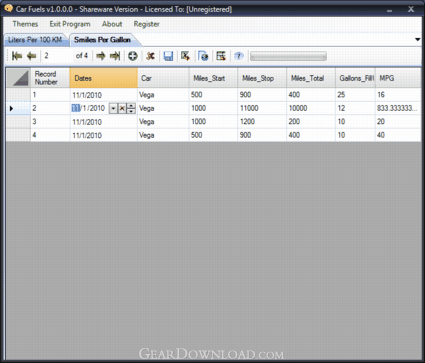This screenshot has height=363, width=425.
Task: Click Miles_Start cell 1000 in record 3
Action: click(213, 122)
